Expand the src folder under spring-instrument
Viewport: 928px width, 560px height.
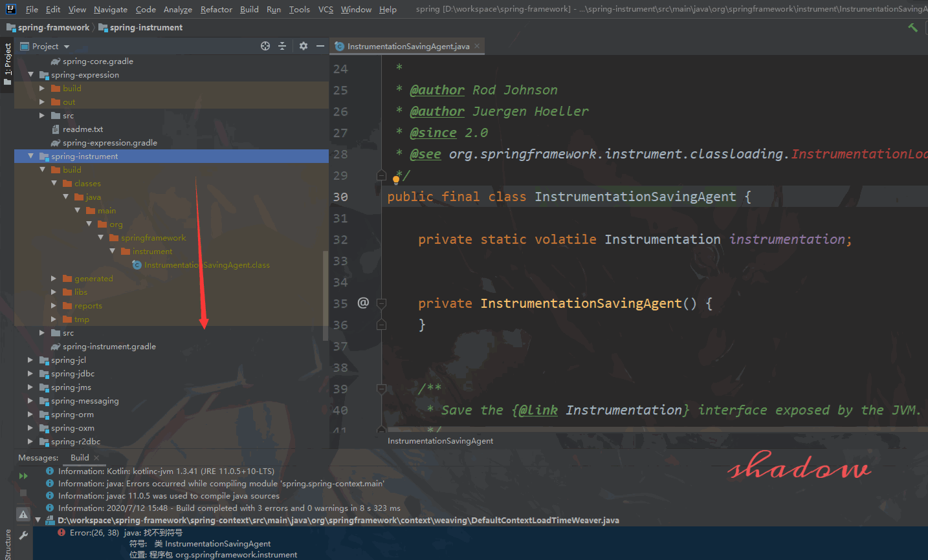pyautogui.click(x=42, y=333)
